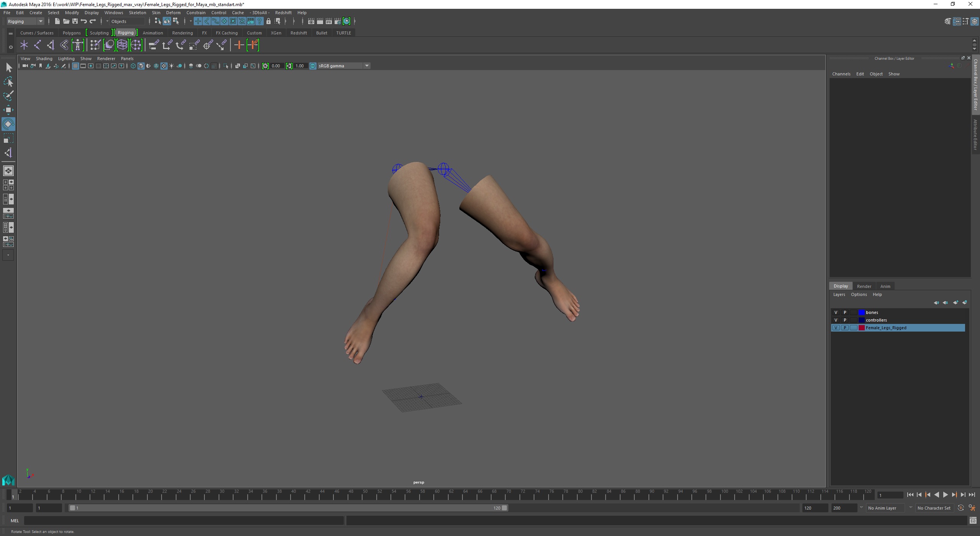980x536 pixels.
Task: Click the MEL command line input
Action: click(x=184, y=520)
